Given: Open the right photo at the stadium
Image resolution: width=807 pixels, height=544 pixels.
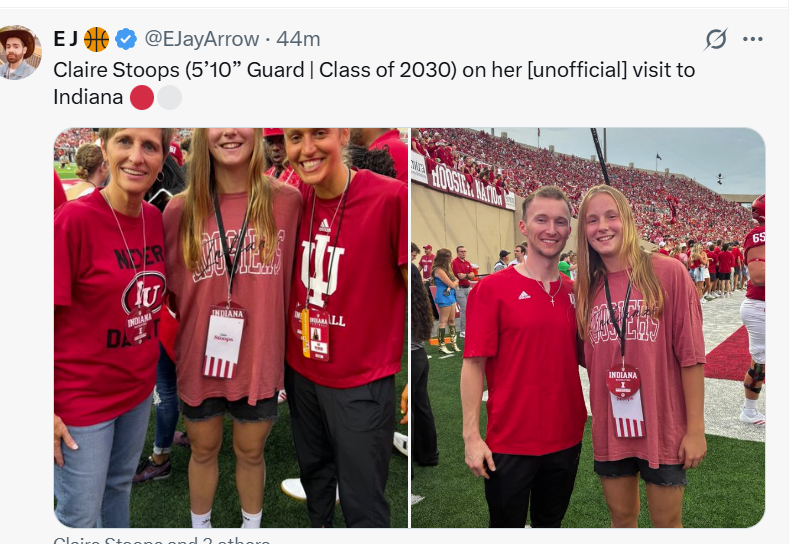Looking at the screenshot, I should tap(588, 328).
